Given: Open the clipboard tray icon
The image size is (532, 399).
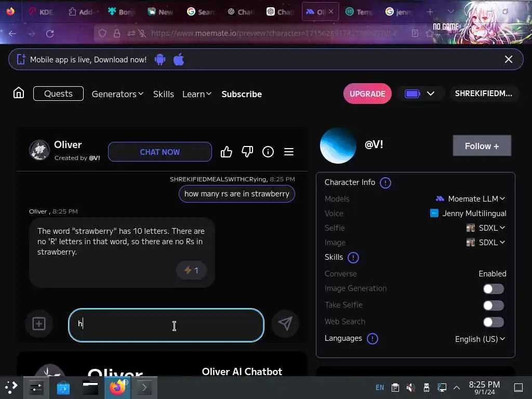Looking at the screenshot, I should coord(395,388).
